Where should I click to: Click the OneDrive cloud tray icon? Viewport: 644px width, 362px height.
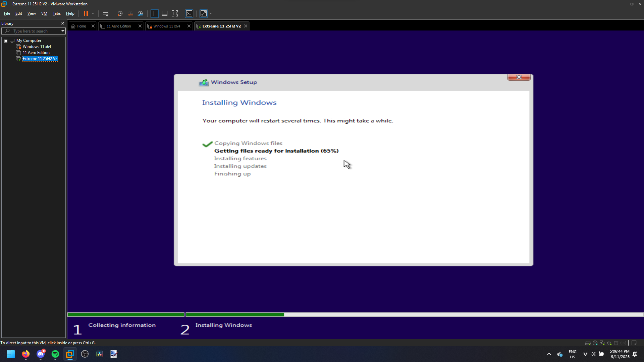coord(559,354)
